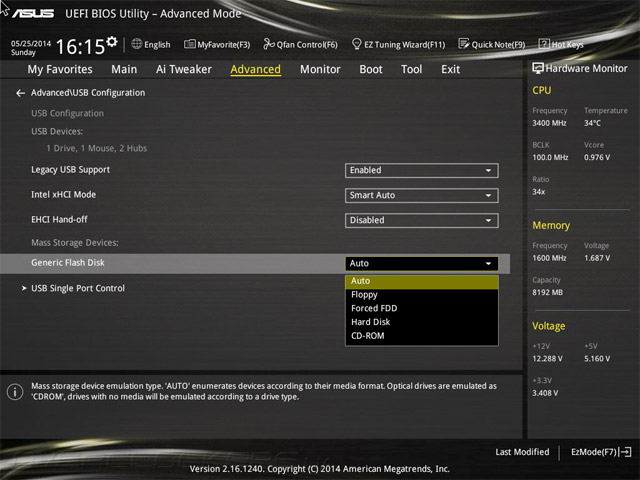Choose Auto in the emulation type list
Viewport: 640px width, 480px height.
422,281
